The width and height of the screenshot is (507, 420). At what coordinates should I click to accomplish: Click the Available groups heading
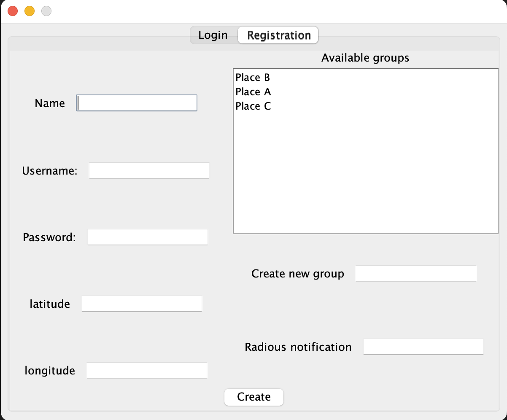365,58
